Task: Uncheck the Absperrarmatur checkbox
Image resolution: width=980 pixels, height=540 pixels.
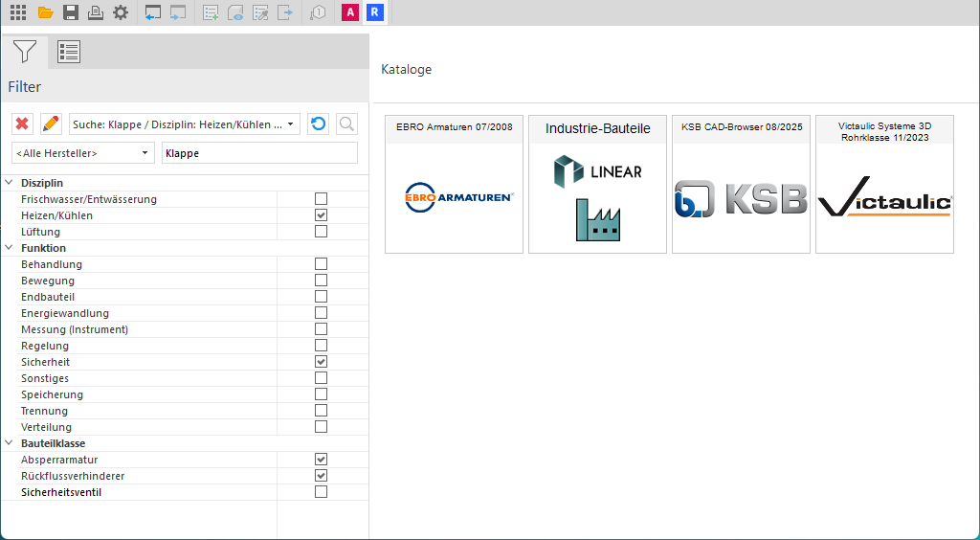Action: coord(322,460)
